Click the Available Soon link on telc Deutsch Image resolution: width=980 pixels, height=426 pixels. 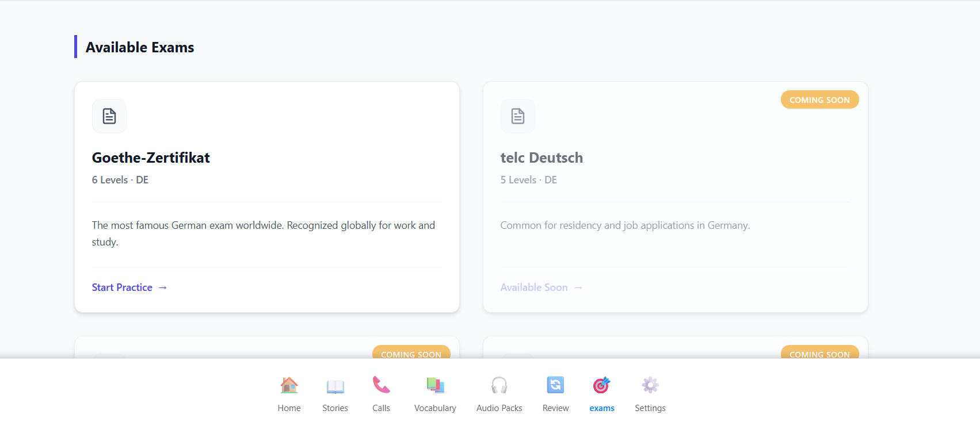[x=542, y=287]
